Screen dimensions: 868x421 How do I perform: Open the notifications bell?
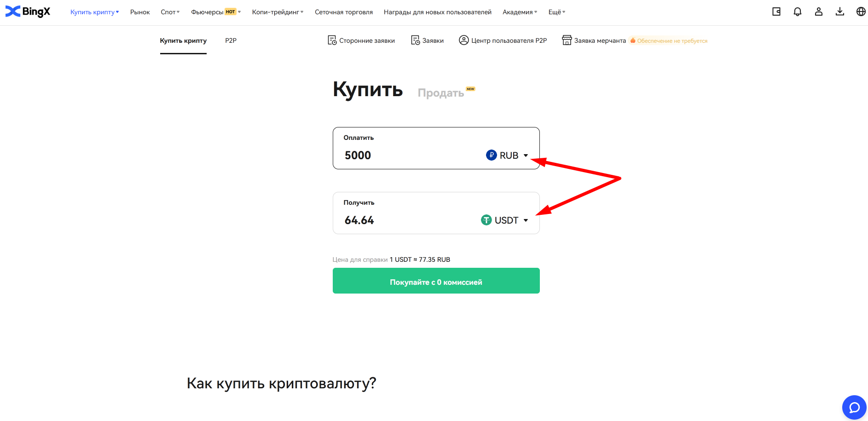tap(798, 12)
